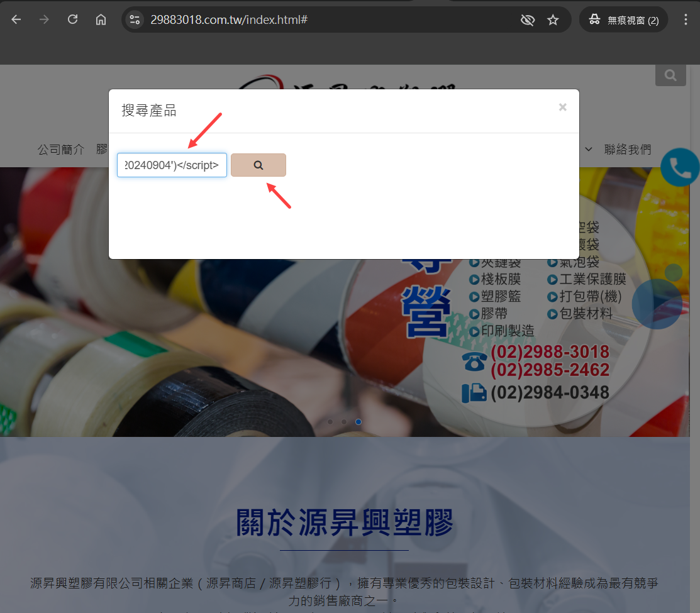Select the first carousel dot
Screen dimensions: 700x613
click(330, 422)
